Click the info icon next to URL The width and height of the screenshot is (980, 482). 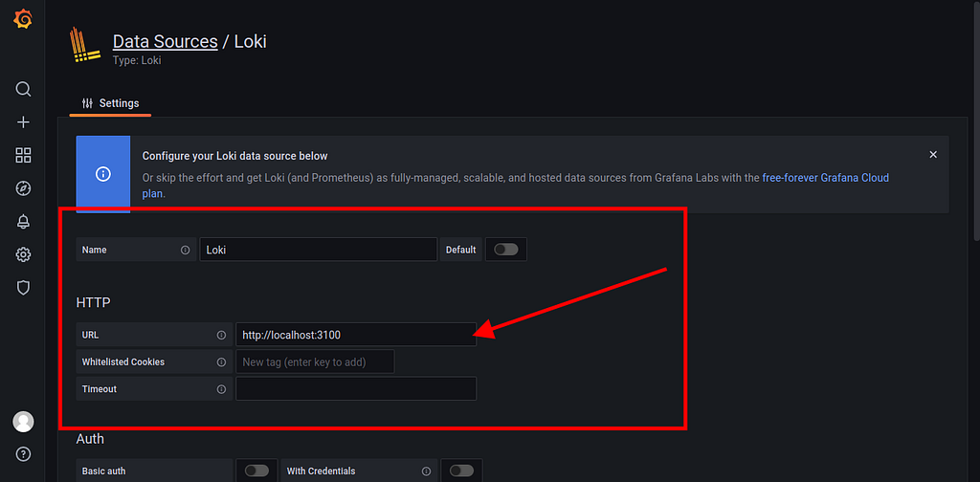click(x=221, y=336)
